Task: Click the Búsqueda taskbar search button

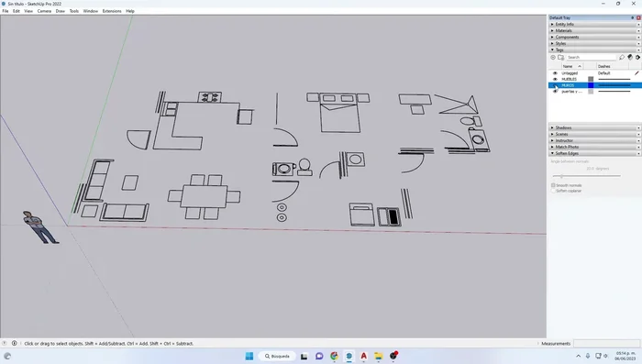Action: point(277,357)
